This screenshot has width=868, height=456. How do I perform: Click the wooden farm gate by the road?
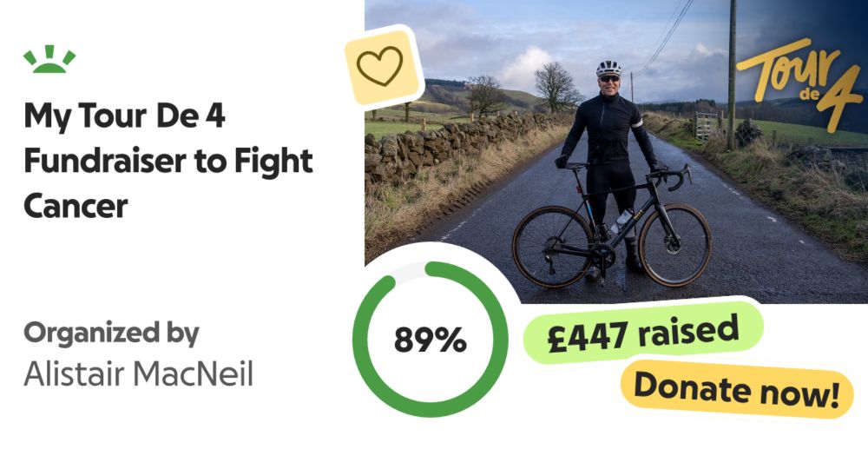tap(706, 126)
